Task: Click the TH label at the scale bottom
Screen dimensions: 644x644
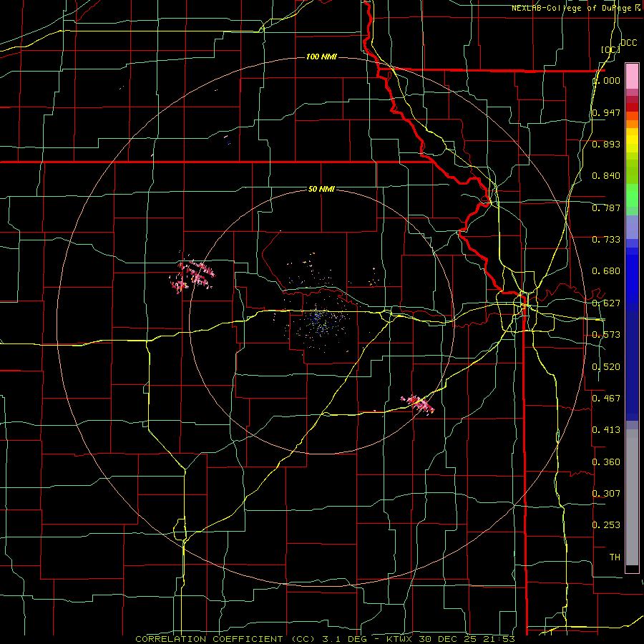Action: [x=615, y=557]
